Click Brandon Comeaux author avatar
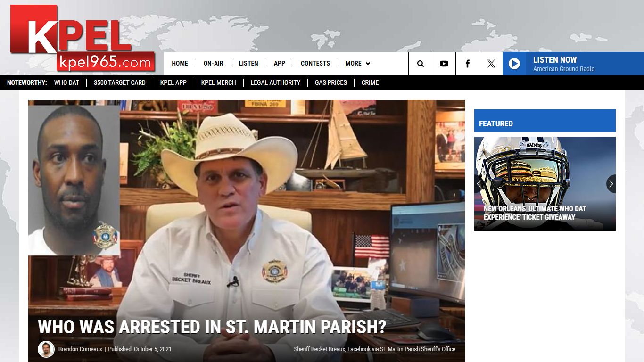 46,349
